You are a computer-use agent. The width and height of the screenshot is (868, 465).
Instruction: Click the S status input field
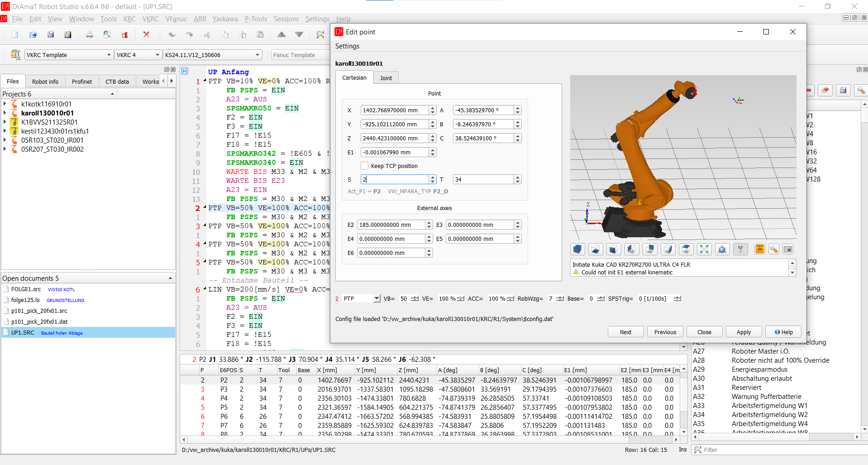coord(395,179)
